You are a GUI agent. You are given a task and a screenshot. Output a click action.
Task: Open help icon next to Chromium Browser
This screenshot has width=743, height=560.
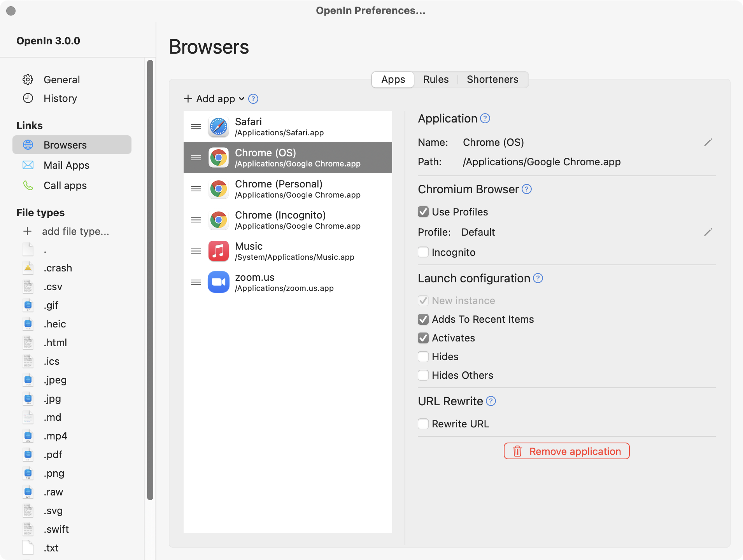(x=527, y=189)
